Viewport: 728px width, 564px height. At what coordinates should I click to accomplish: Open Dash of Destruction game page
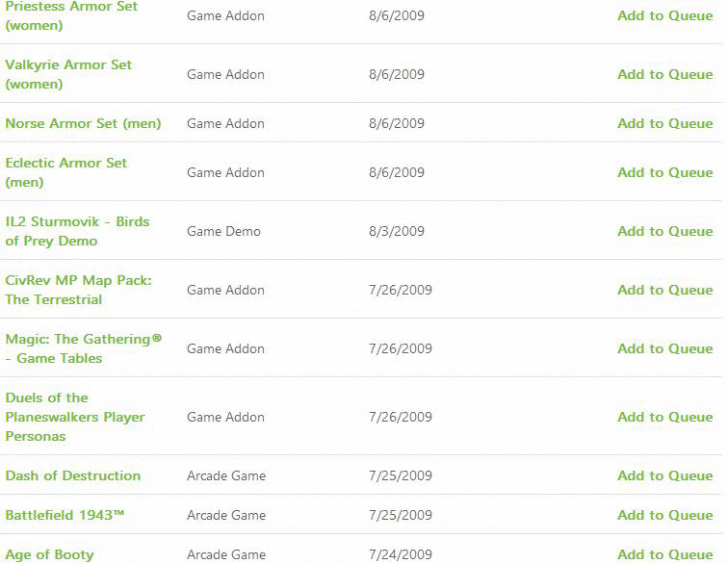(73, 475)
